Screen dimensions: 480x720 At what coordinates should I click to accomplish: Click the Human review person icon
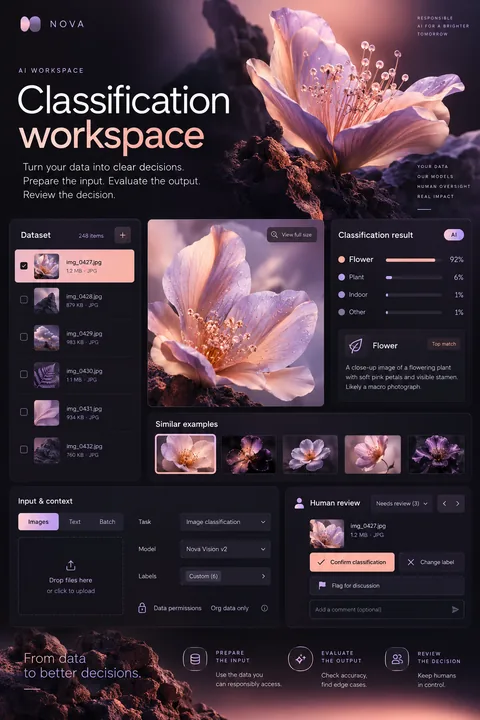pos(299,503)
